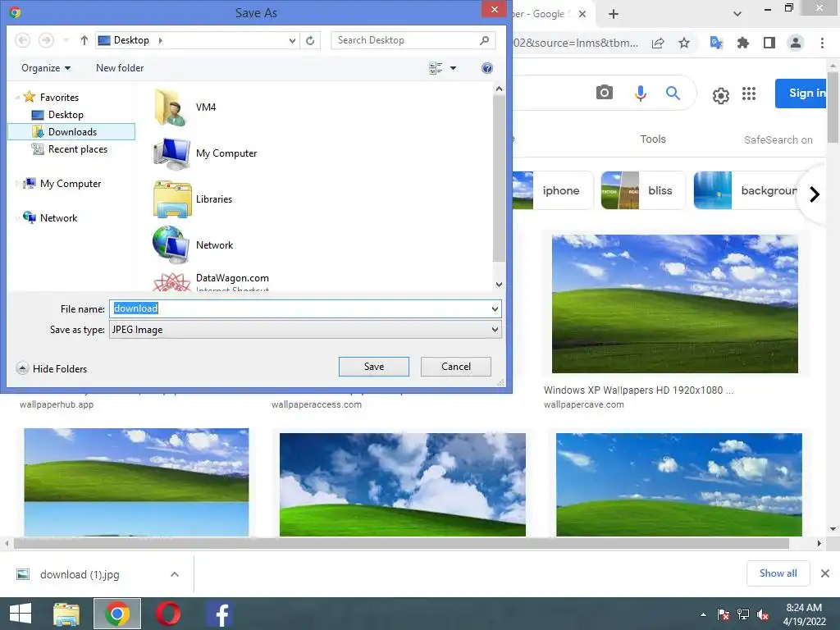Open the Google Translate extension icon
This screenshot has height=630, width=840.
[x=716, y=43]
